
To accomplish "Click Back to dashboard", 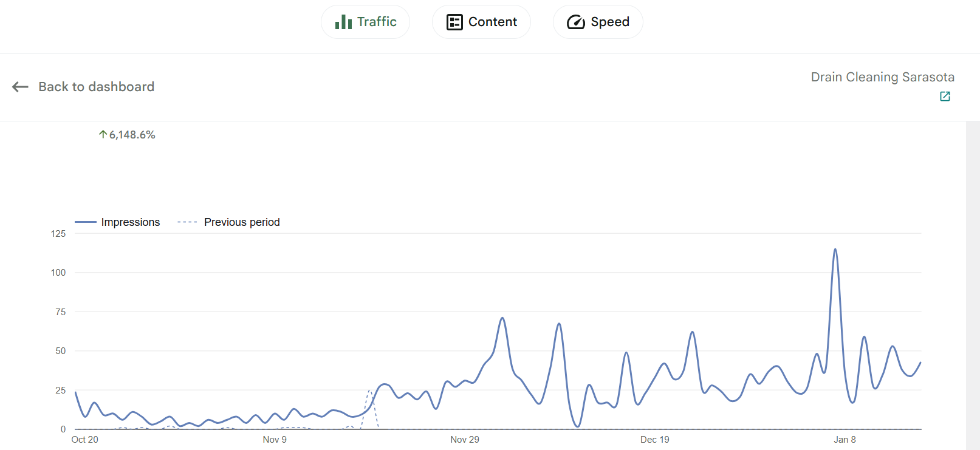I will pos(97,87).
